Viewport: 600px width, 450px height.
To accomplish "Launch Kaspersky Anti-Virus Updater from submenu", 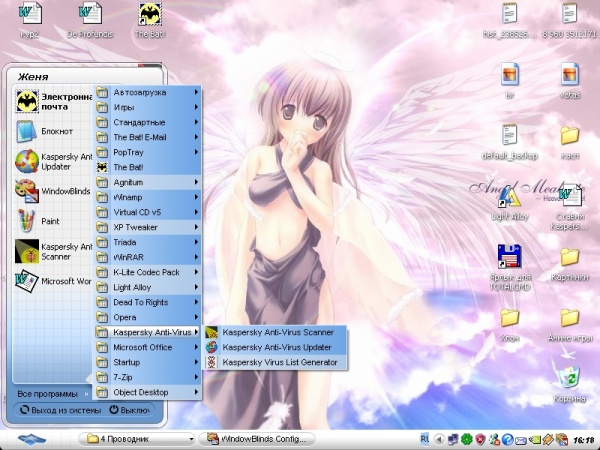I will [x=275, y=347].
